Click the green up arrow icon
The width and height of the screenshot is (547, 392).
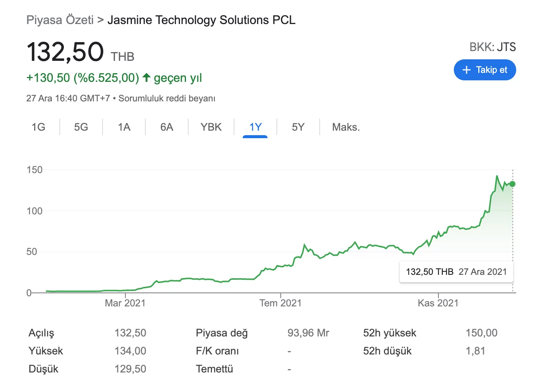coord(147,78)
